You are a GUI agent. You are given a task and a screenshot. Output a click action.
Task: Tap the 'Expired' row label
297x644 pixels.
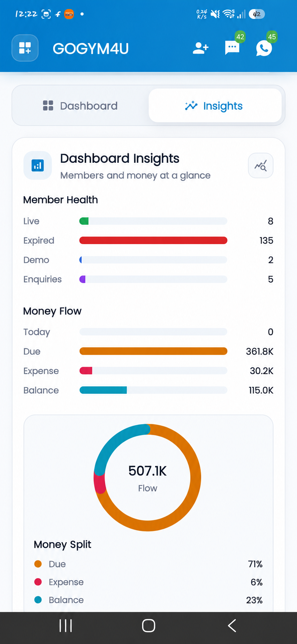pos(39,241)
